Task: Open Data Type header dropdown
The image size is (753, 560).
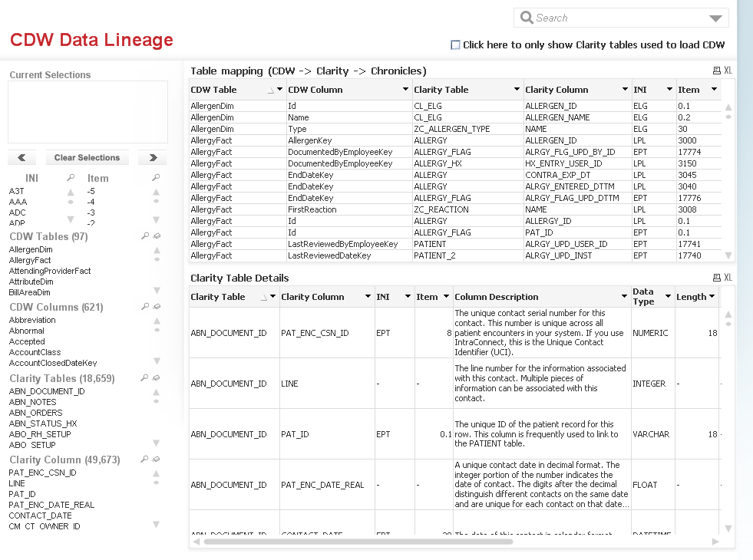Action: 668,297
